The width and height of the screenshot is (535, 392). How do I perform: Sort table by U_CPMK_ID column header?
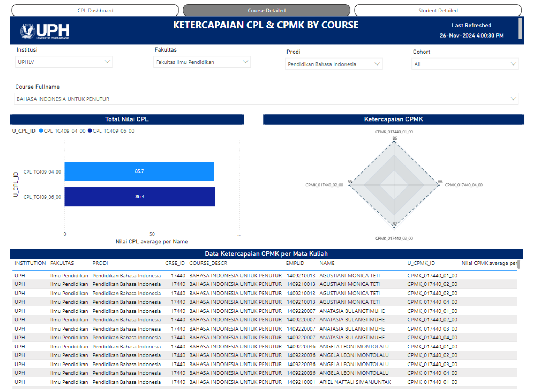point(421,263)
